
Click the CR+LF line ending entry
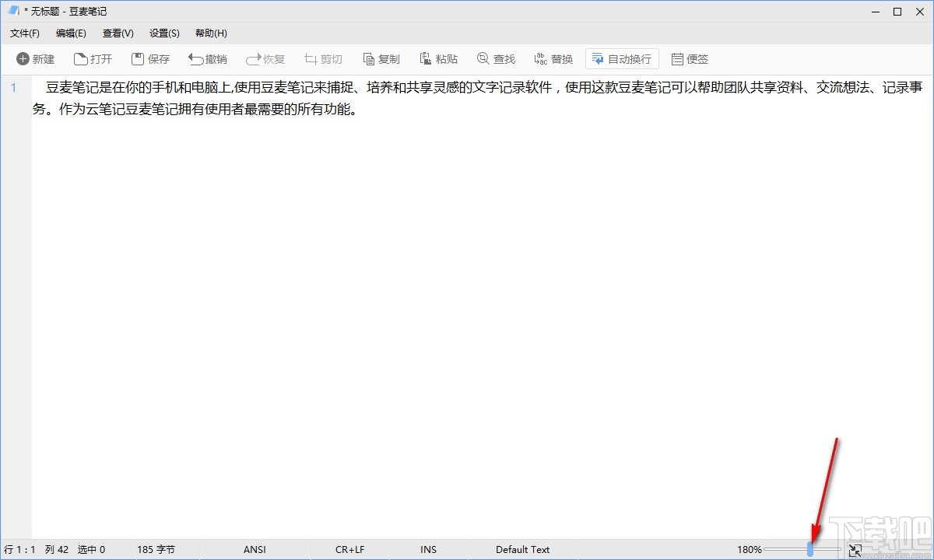350,549
